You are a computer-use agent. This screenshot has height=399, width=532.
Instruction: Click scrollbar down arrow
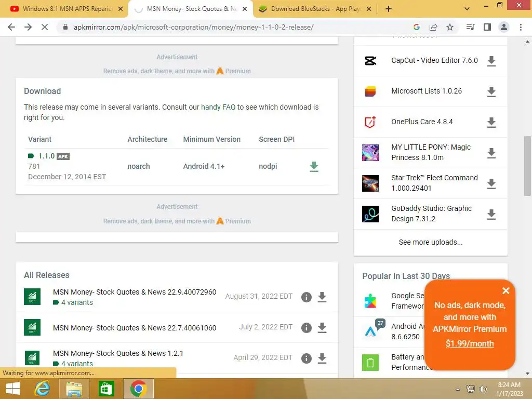coord(527,373)
